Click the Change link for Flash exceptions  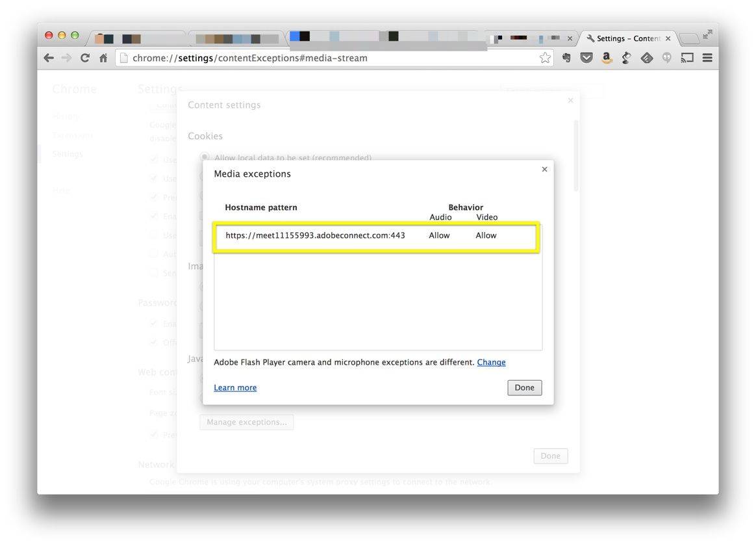coord(491,362)
